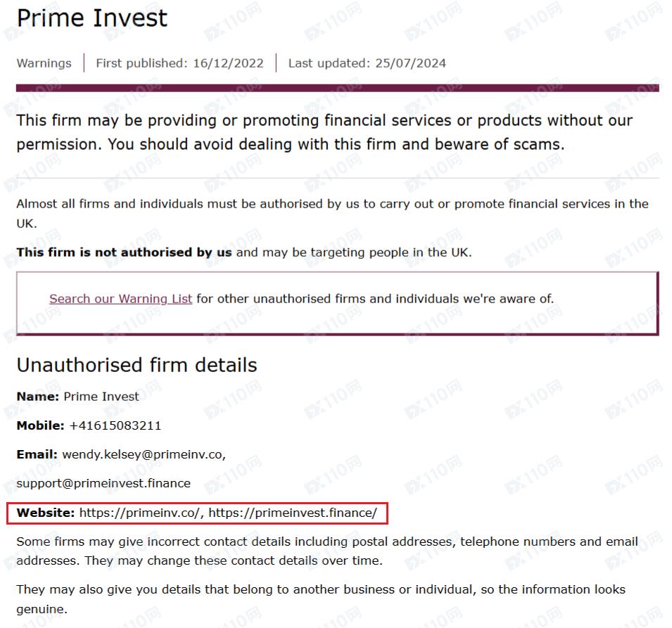Click the "Last updated: 25/07/2024" date
The image size is (672, 628).
367,63
